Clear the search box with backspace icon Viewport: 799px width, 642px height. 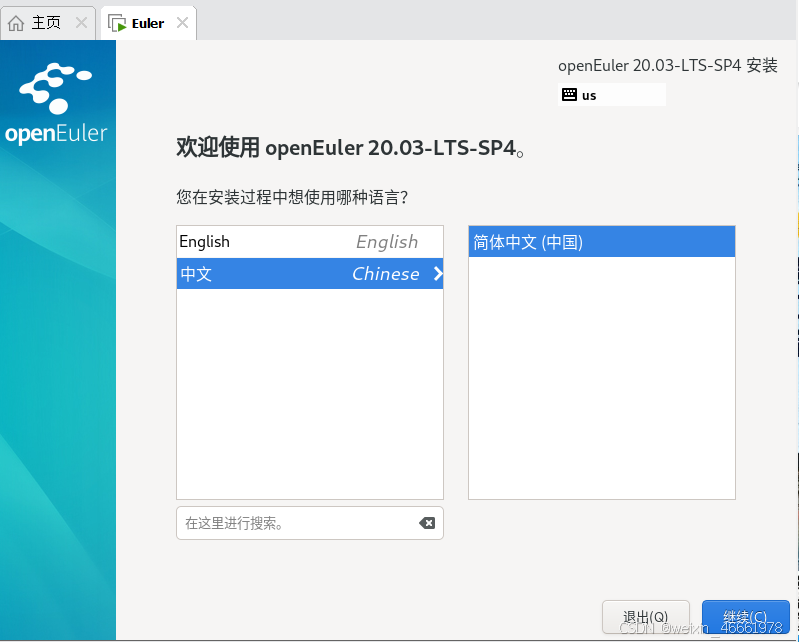click(x=427, y=523)
